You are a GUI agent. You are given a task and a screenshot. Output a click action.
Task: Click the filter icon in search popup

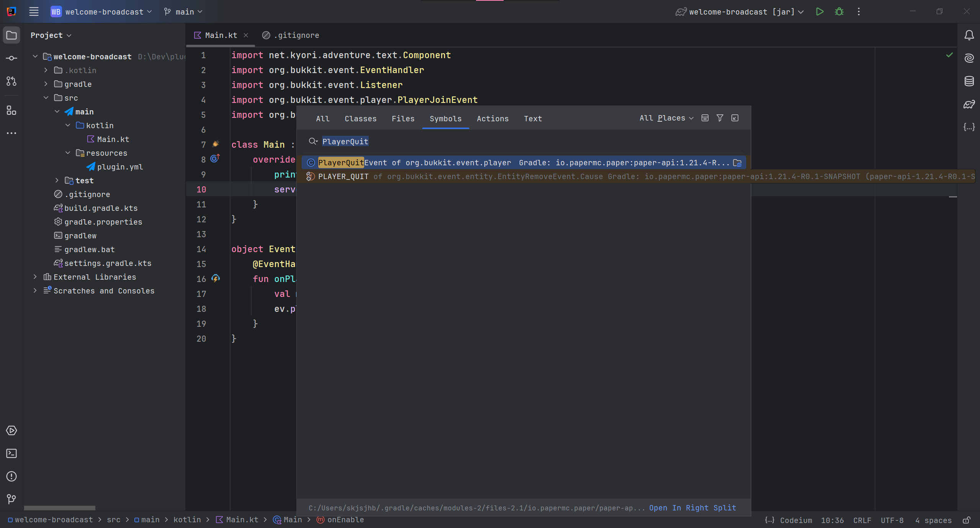[720, 118]
